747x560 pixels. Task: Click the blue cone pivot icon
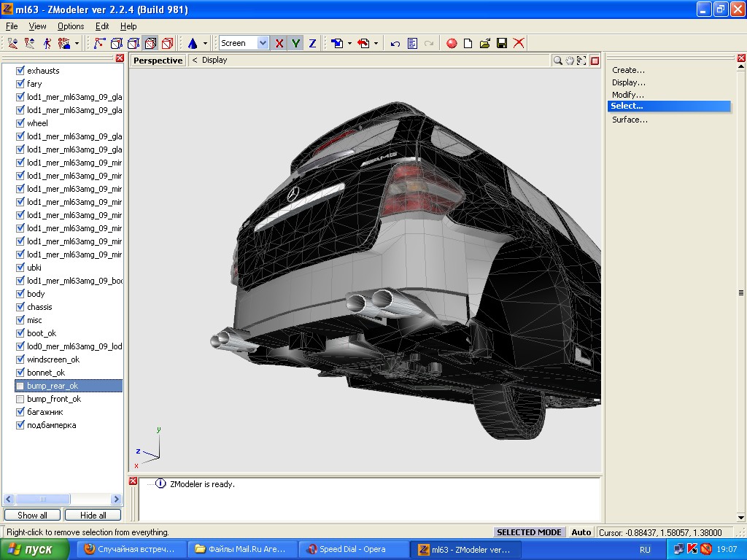(x=193, y=43)
